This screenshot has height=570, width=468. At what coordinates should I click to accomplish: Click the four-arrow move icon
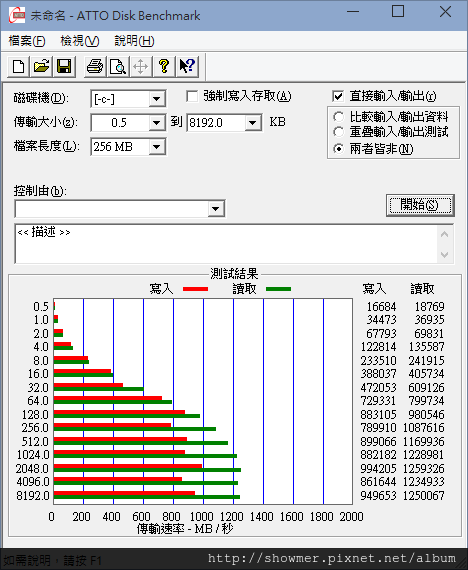[x=140, y=67]
